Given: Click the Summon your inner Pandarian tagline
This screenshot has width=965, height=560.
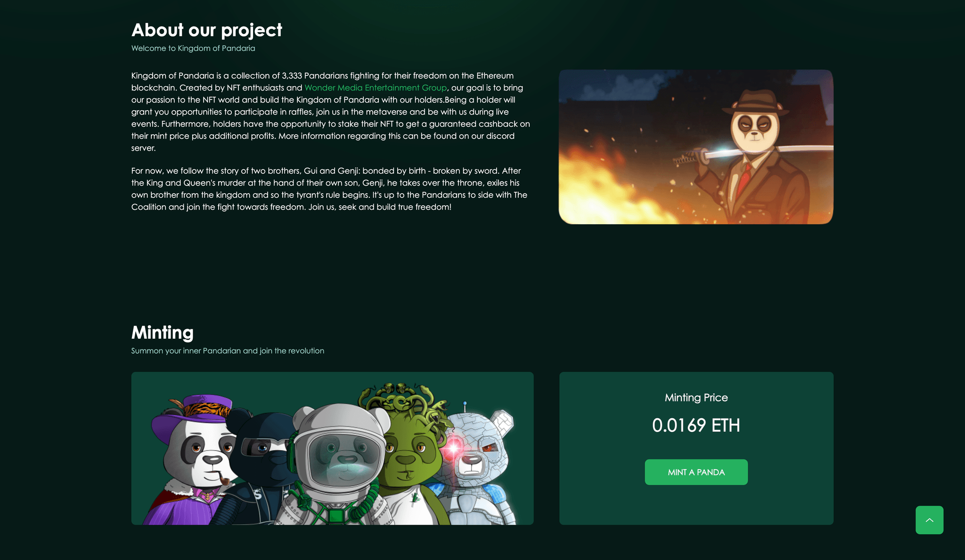Looking at the screenshot, I should click(x=228, y=351).
